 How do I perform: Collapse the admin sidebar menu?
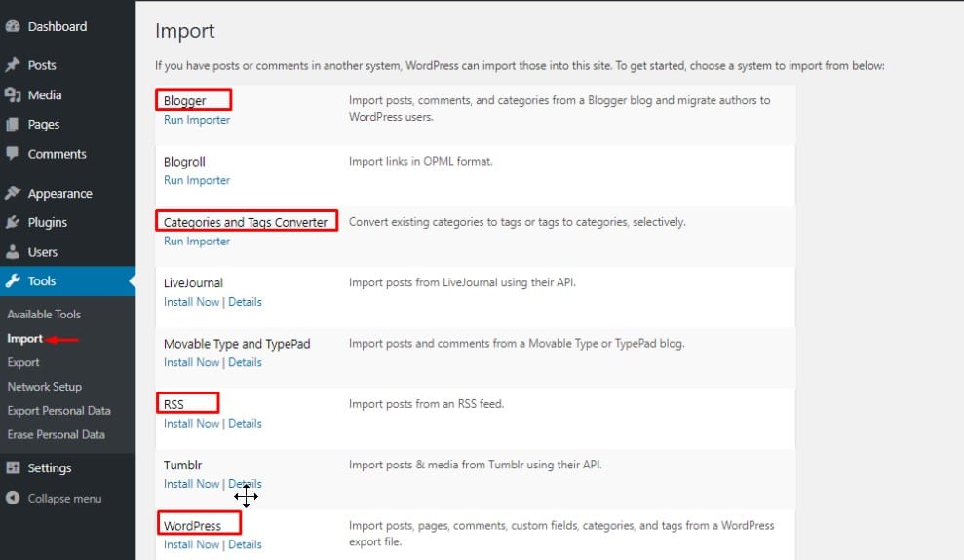(63, 499)
